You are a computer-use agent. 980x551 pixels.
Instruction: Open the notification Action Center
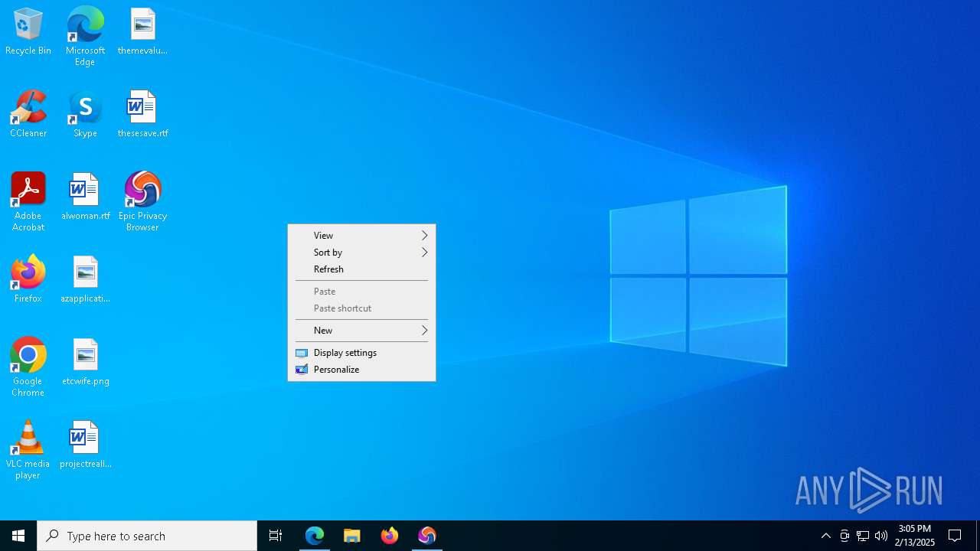tap(955, 536)
